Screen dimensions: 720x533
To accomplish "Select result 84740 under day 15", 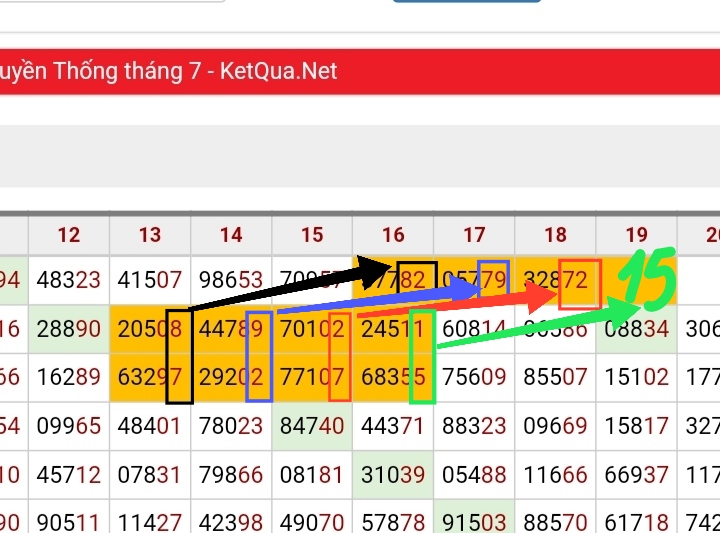I will click(x=312, y=426).
